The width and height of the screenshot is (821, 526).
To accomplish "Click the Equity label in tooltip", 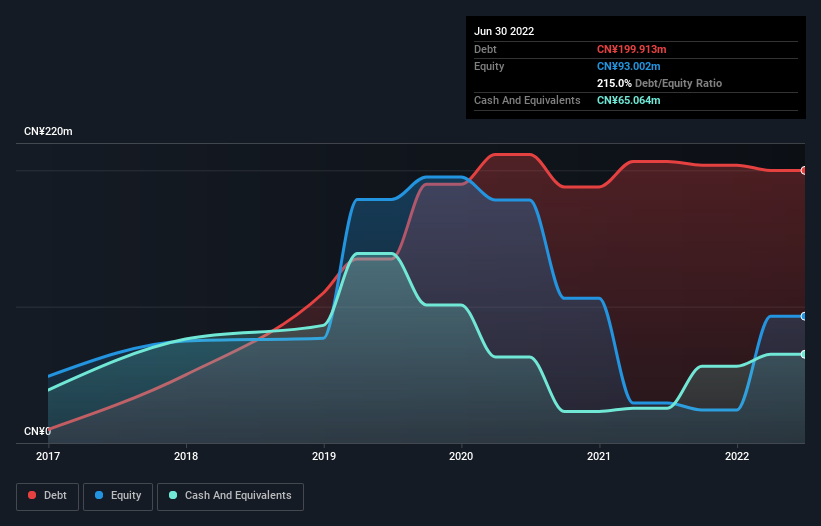I will (x=489, y=66).
